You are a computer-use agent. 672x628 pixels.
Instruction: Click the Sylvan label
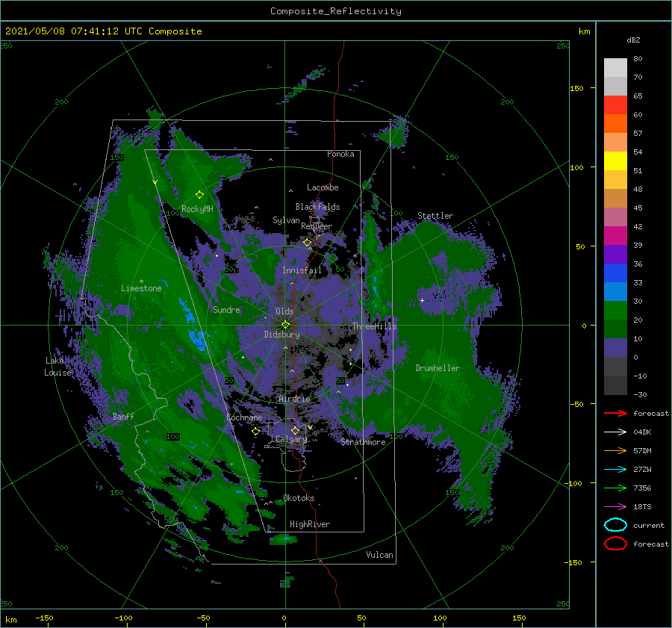(286, 220)
